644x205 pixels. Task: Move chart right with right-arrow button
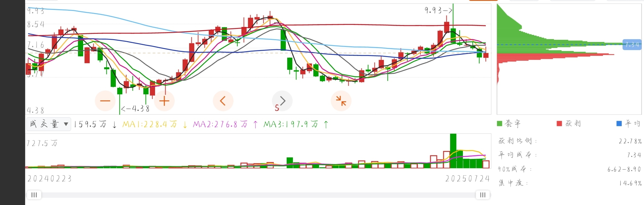[x=282, y=101]
